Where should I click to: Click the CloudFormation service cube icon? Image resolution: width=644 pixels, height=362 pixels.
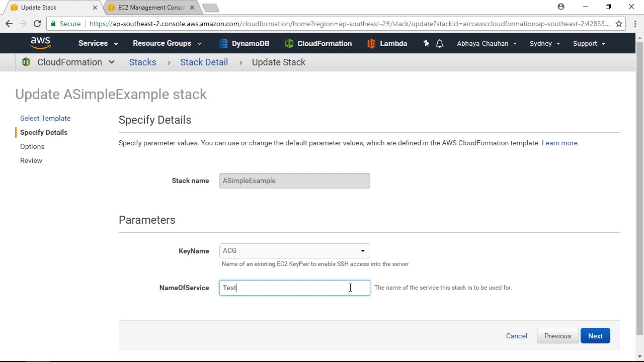pos(26,62)
